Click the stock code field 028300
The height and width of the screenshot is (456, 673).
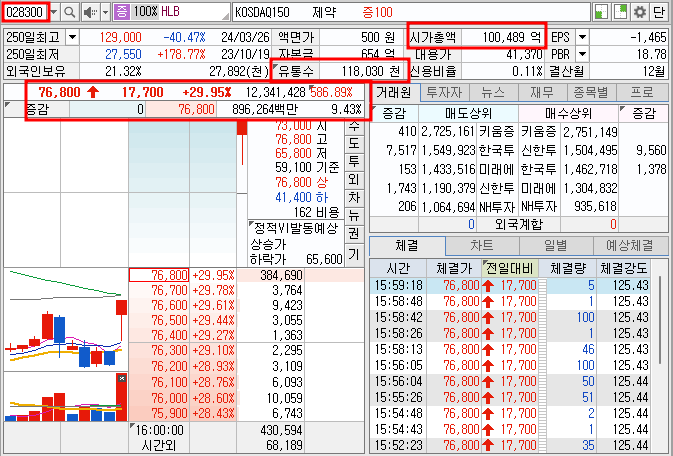[25, 12]
